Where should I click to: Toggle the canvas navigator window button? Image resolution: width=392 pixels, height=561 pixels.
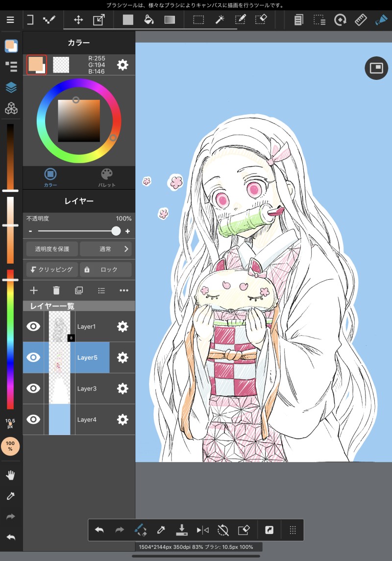tap(376, 68)
